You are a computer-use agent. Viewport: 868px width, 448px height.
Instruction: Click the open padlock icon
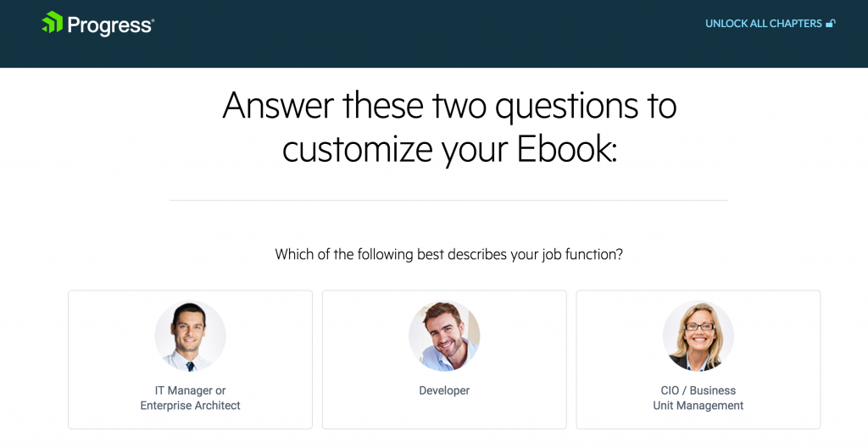pyautogui.click(x=831, y=23)
